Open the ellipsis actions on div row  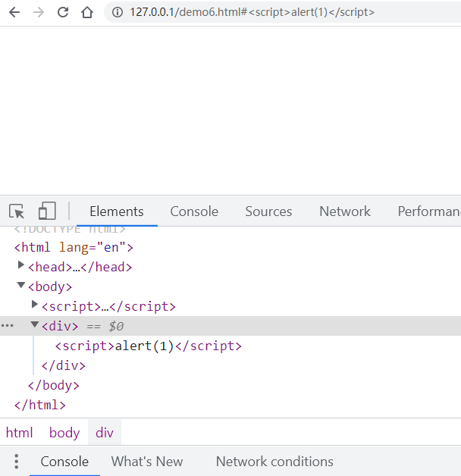pyautogui.click(x=8, y=326)
